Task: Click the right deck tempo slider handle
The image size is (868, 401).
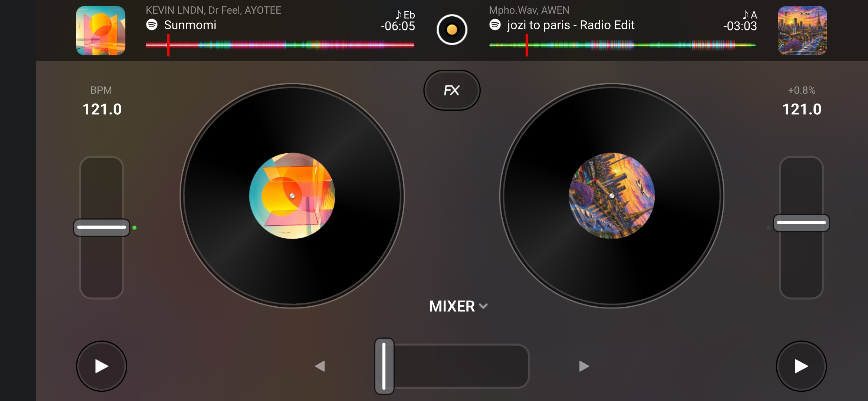Action: click(801, 223)
